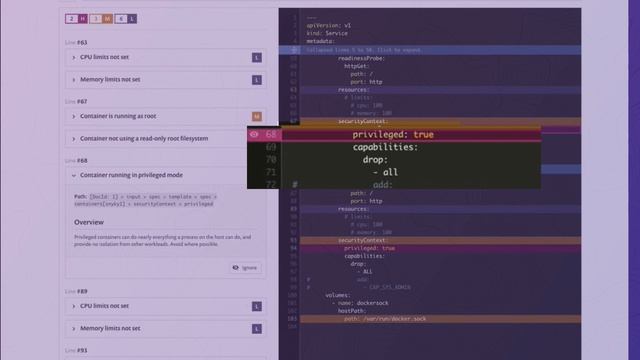Expand the Line #89 CPU limits not set issue
Image resolution: width=640 pixels, height=360 pixels.
[x=166, y=306]
